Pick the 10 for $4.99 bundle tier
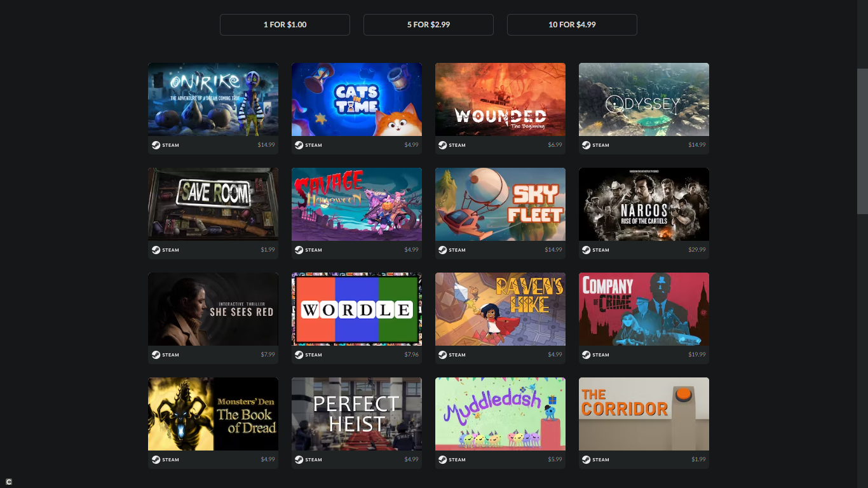Image resolution: width=868 pixels, height=488 pixels. pos(572,25)
